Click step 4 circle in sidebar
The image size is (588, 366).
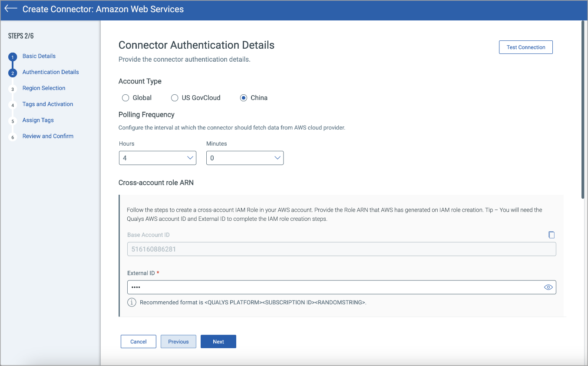click(x=13, y=105)
